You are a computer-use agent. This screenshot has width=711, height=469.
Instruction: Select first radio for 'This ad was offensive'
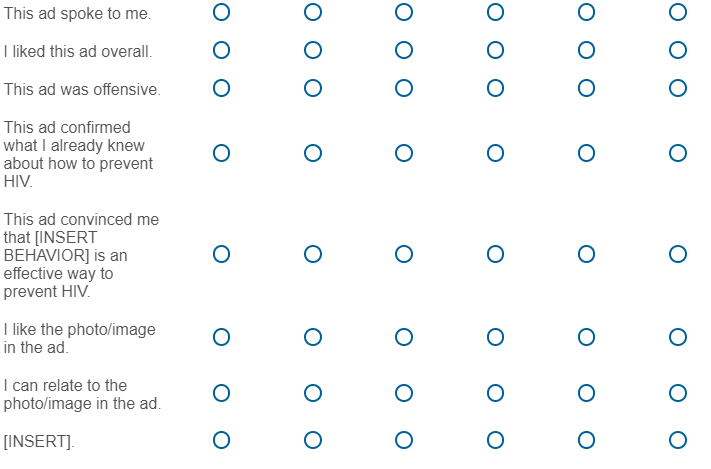click(x=221, y=88)
